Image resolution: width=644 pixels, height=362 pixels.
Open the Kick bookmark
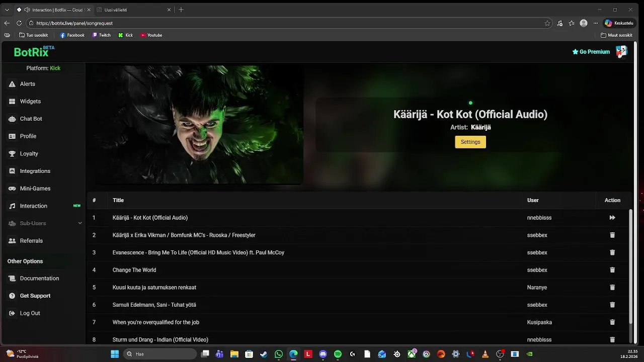pos(126,35)
